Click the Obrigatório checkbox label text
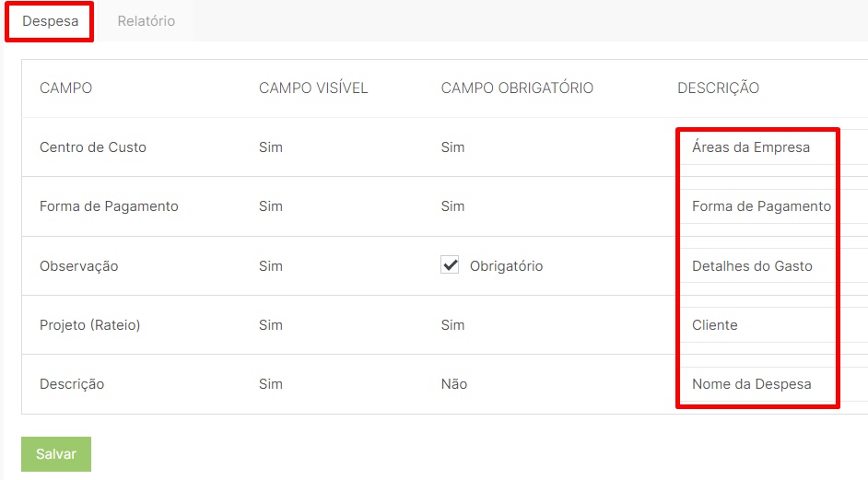This screenshot has height=480, width=868. 507,265
